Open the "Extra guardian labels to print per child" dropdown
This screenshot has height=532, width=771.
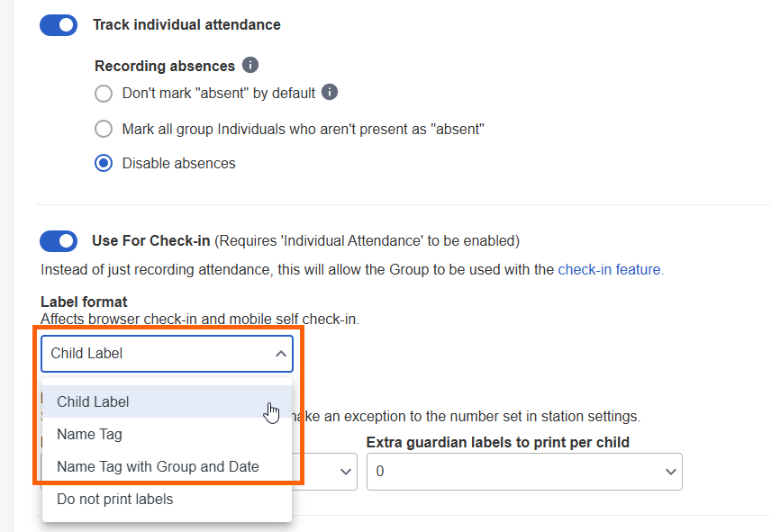524,471
